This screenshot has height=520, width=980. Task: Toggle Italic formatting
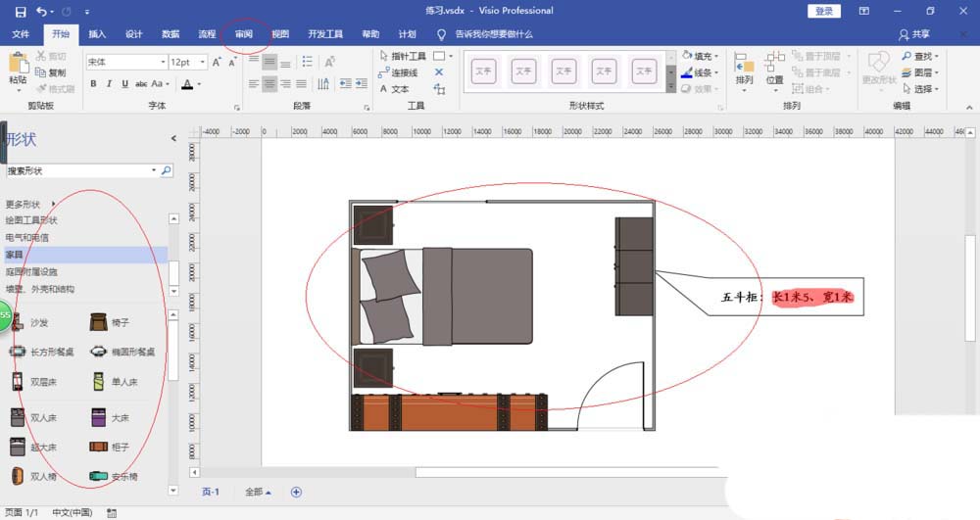(109, 83)
